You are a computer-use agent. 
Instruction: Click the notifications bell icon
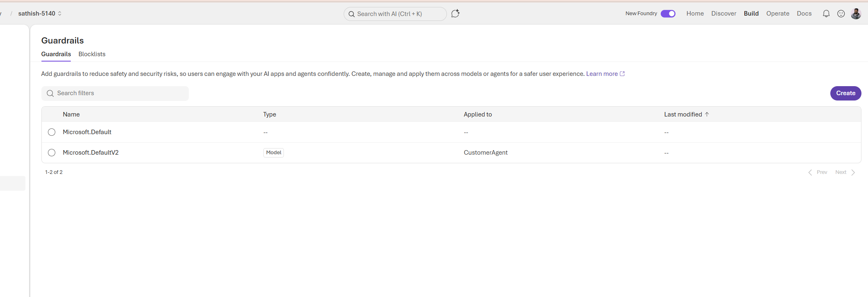(826, 14)
